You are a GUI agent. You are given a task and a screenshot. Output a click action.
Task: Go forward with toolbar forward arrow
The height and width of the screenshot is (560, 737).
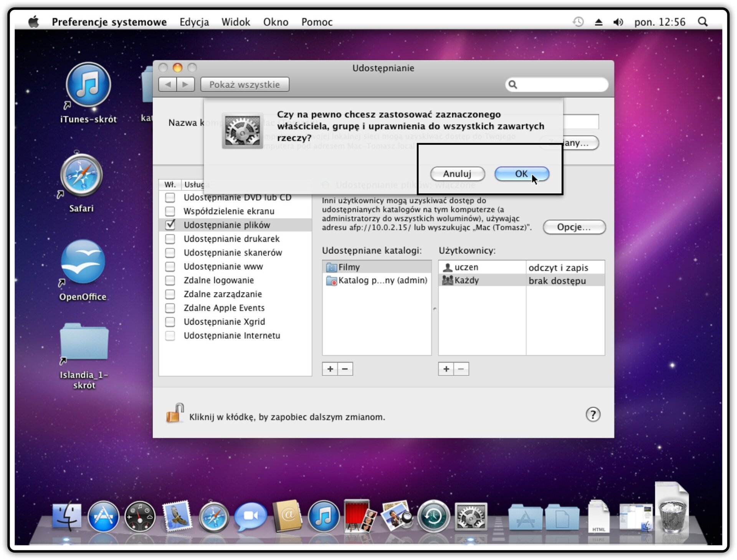186,84
